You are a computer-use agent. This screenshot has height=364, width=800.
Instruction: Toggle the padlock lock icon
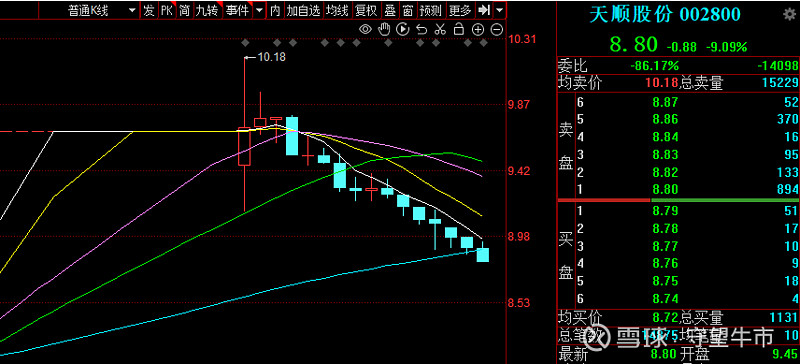click(x=459, y=29)
